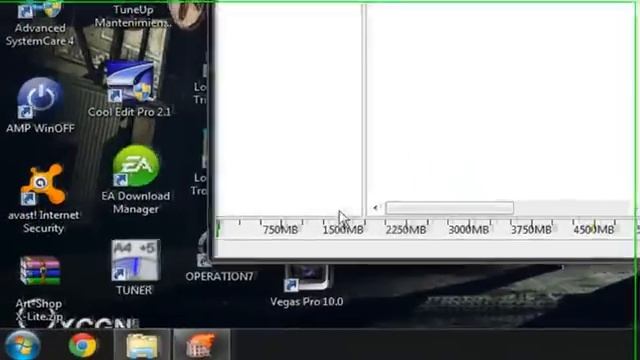This screenshot has width=640, height=360.
Task: Click the 4500MB mark on capacity ruler
Action: coord(594,230)
